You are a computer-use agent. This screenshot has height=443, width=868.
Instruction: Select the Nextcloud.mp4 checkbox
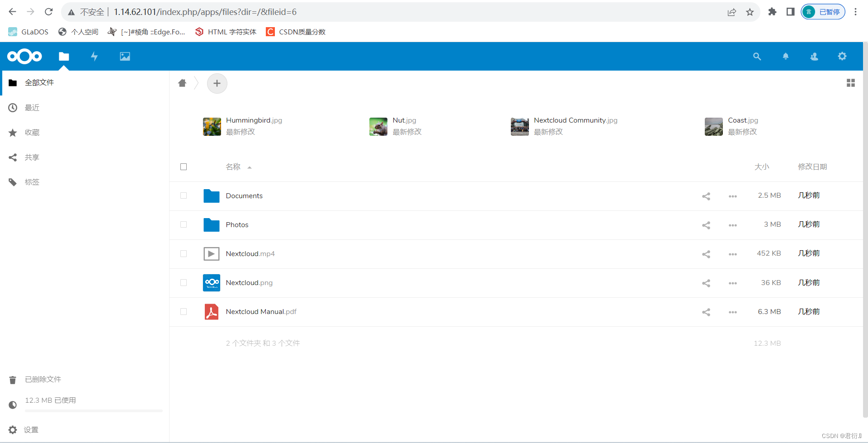184,253
